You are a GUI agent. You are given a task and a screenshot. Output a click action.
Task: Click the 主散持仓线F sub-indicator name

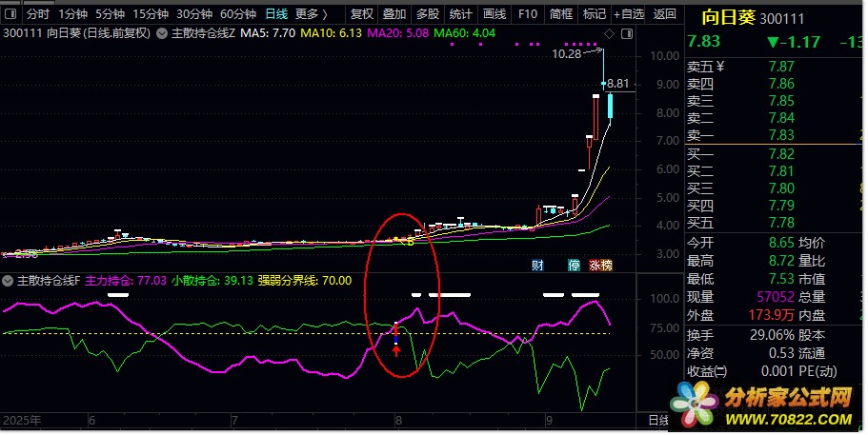pos(49,281)
